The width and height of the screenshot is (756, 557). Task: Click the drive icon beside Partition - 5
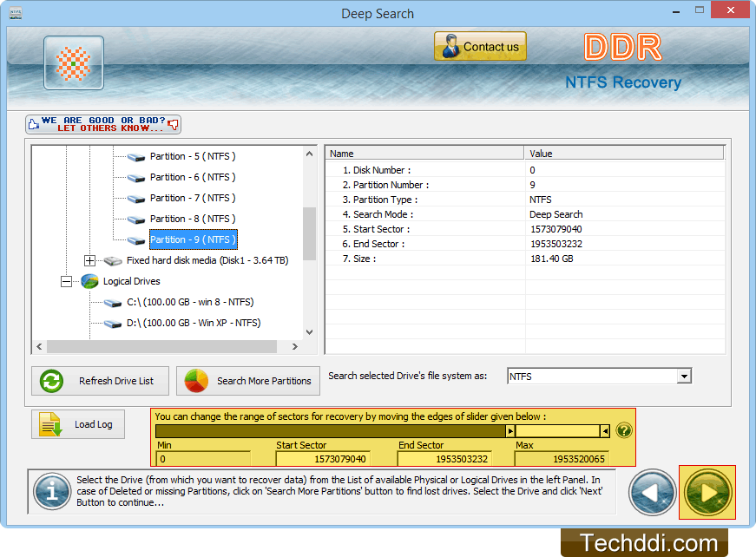pyautogui.click(x=136, y=157)
